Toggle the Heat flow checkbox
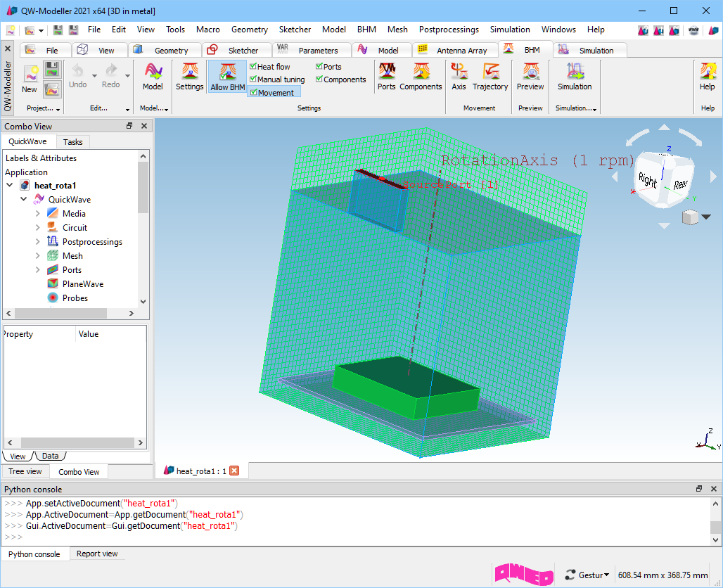This screenshot has height=588, width=723. click(x=252, y=66)
